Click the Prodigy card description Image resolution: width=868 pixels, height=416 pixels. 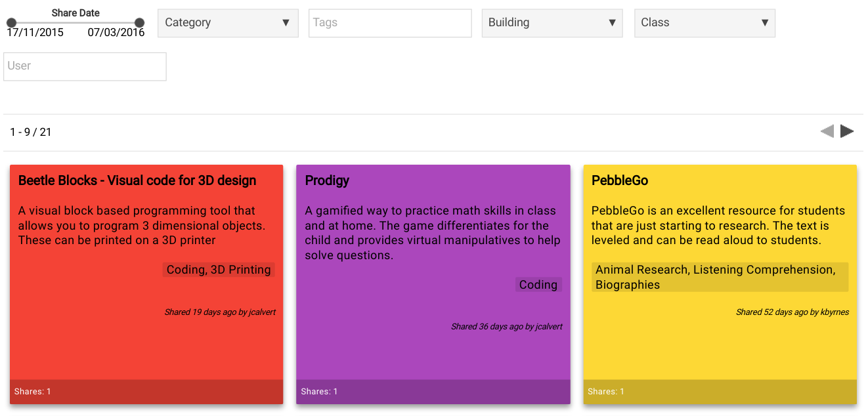click(x=433, y=233)
